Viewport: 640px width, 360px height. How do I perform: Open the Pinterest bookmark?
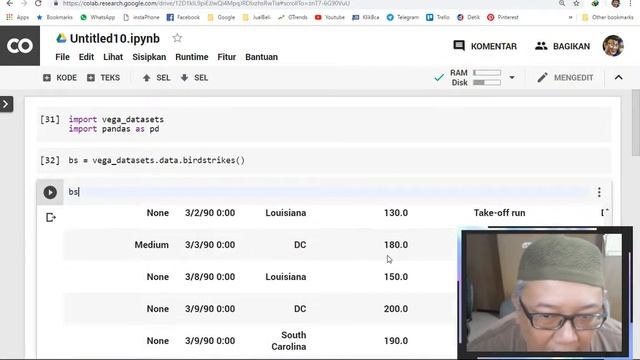(x=503, y=17)
